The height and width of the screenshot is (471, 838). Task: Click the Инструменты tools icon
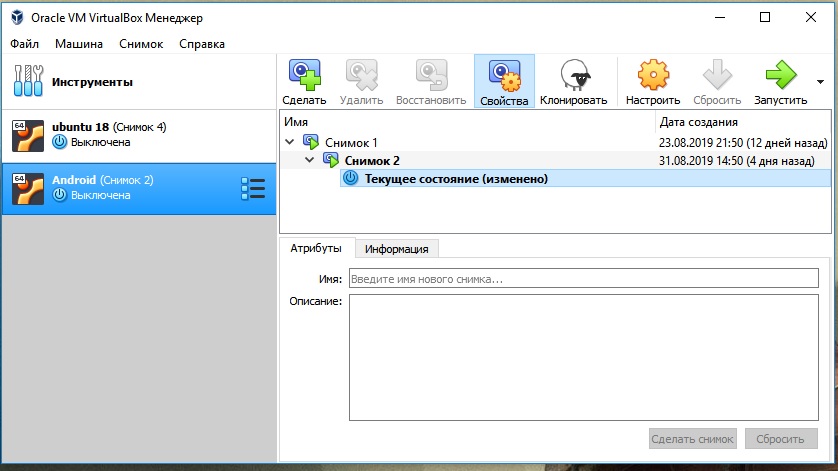[x=28, y=81]
